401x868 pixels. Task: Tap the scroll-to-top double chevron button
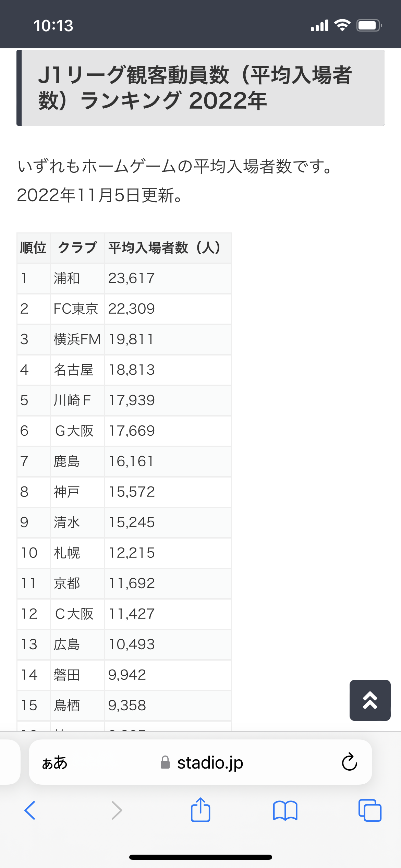[x=370, y=700]
